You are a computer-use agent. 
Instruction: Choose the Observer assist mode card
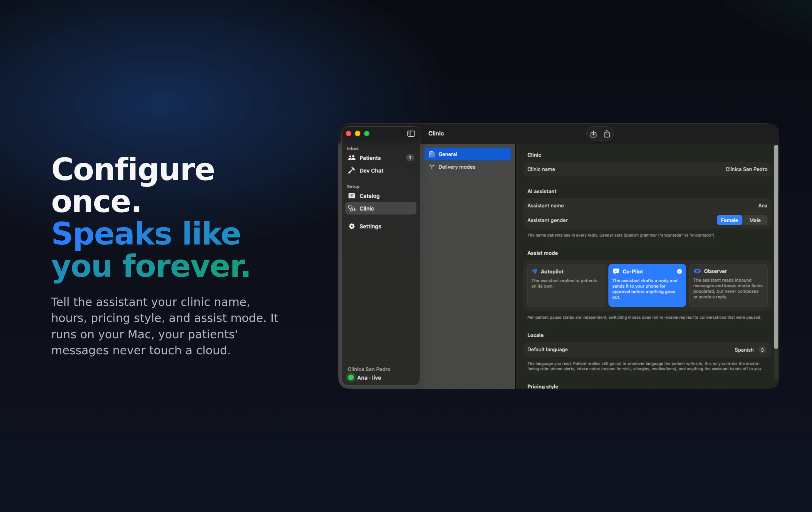(728, 285)
